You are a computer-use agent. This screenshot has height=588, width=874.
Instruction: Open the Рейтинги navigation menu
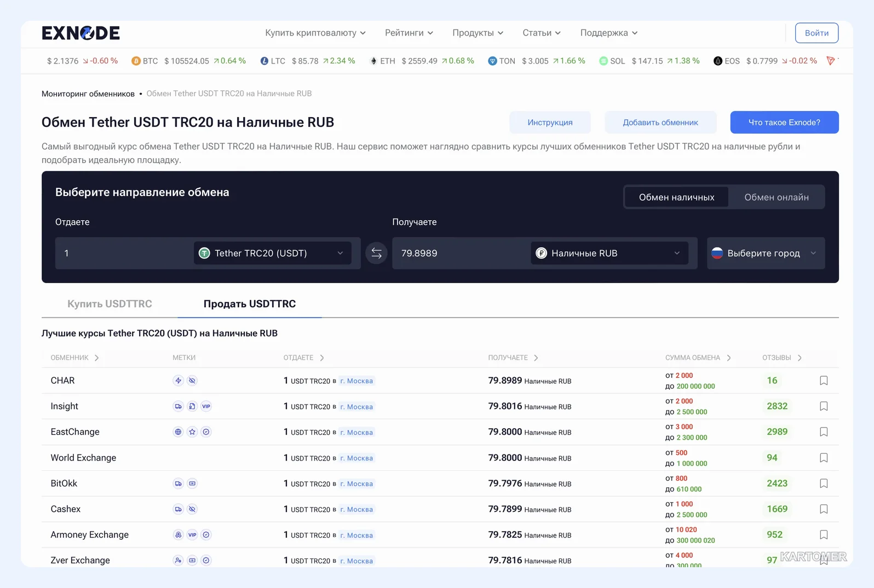pos(409,33)
